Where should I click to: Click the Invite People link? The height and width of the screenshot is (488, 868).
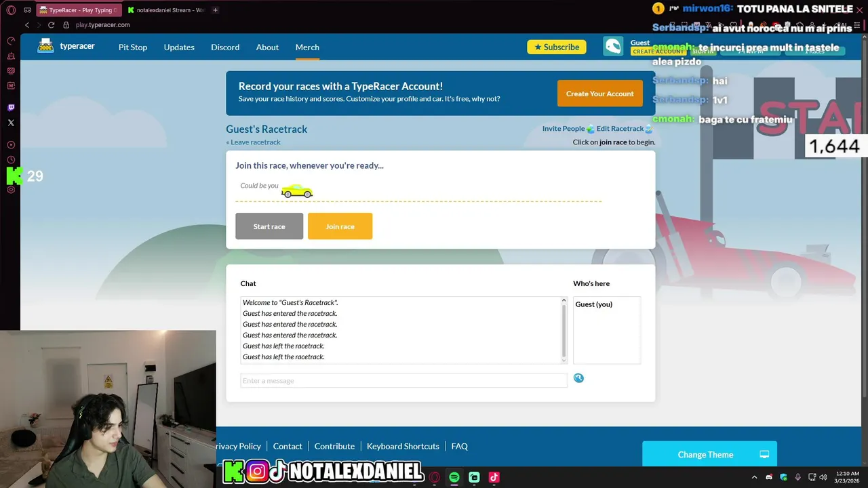tap(564, 129)
